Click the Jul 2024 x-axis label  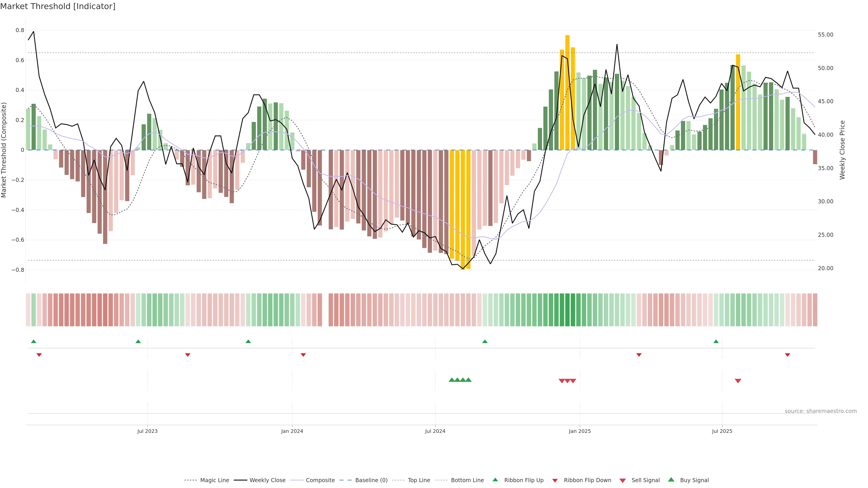point(435,431)
